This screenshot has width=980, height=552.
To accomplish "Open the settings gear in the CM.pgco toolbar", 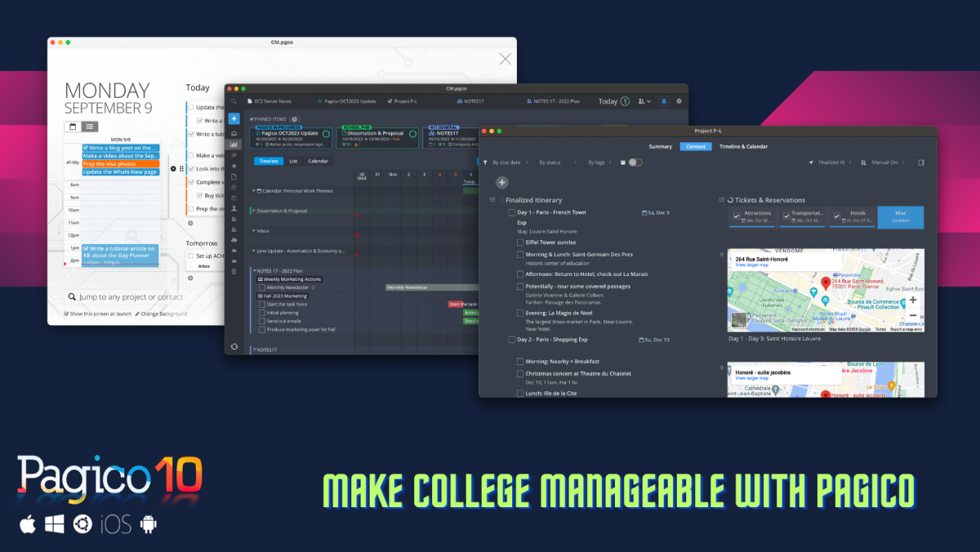I will pyautogui.click(x=679, y=101).
